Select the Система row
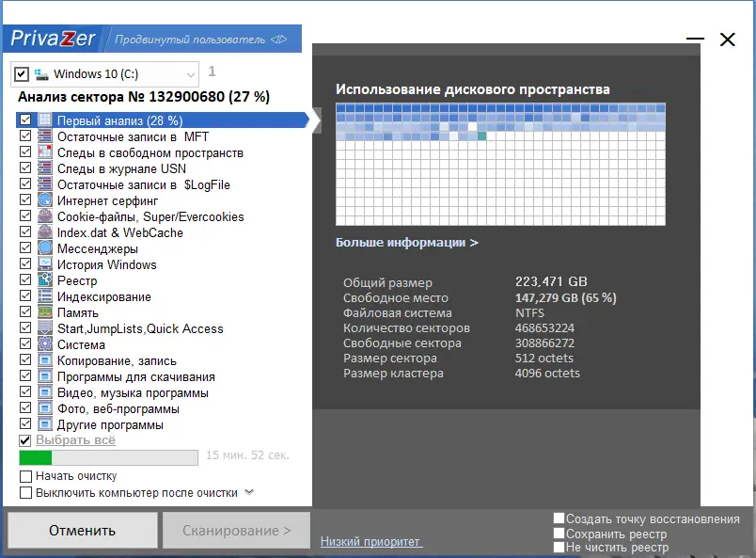756x558 pixels. tap(81, 344)
